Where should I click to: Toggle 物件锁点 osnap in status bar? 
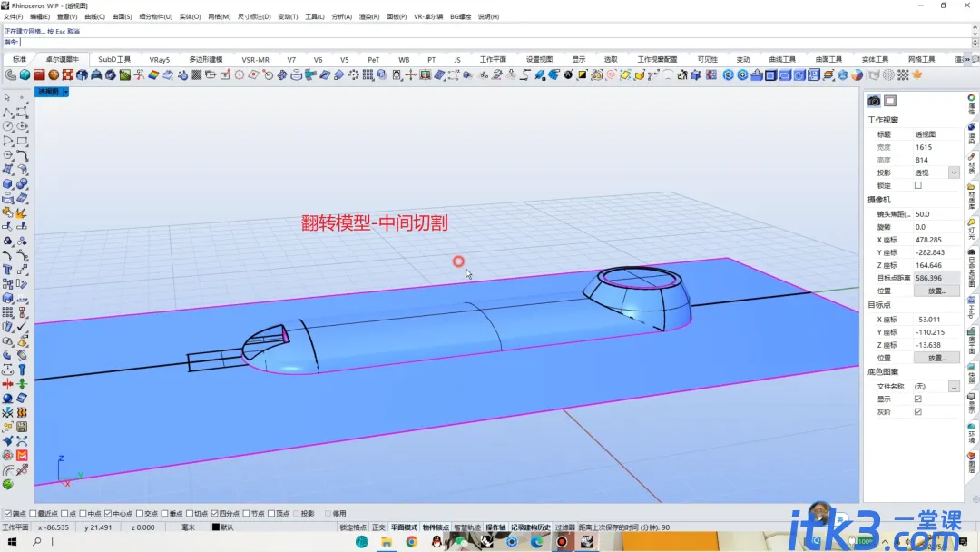pyautogui.click(x=436, y=527)
